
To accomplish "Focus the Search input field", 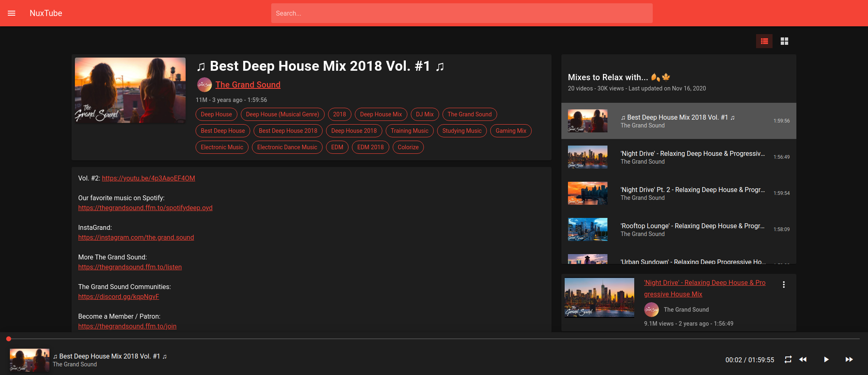I will tap(462, 13).
